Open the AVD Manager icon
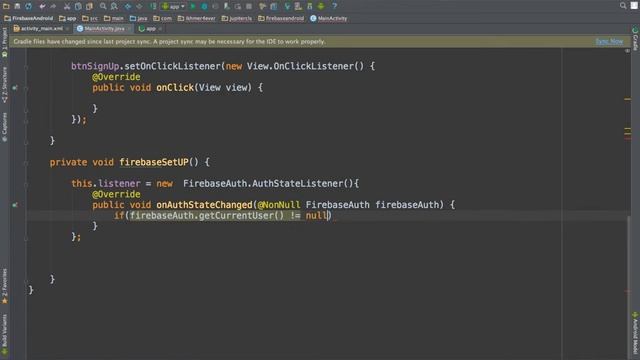The width and height of the screenshot is (640, 360). (298, 6)
